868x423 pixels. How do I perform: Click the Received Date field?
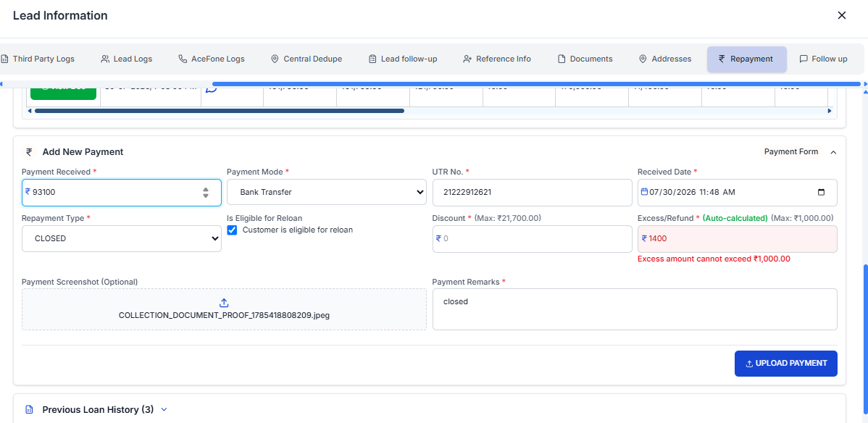tap(738, 192)
